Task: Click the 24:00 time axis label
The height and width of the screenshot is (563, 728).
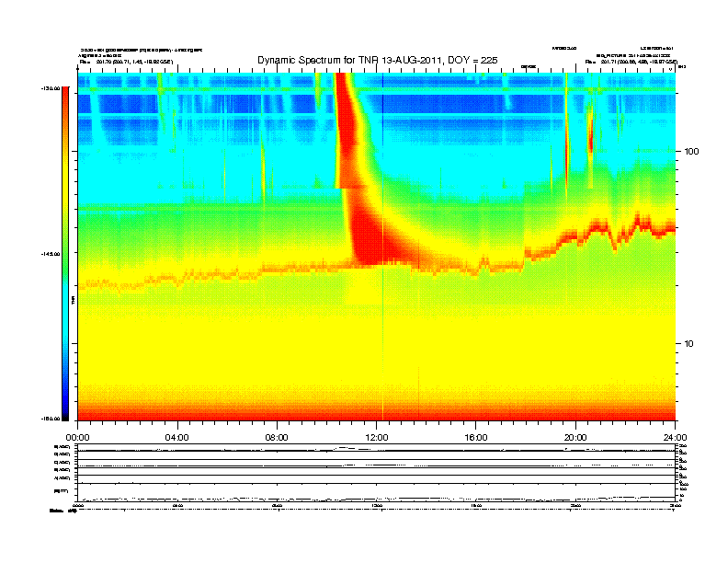Action: (675, 438)
